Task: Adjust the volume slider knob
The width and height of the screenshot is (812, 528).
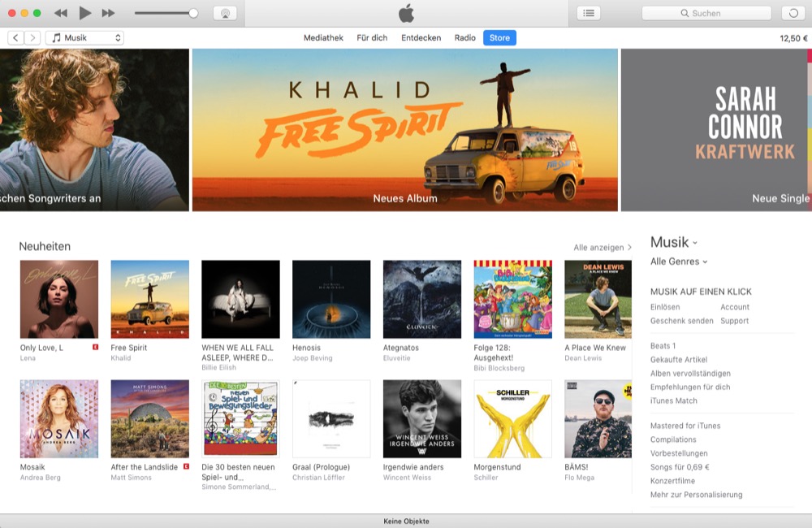Action: click(x=193, y=13)
